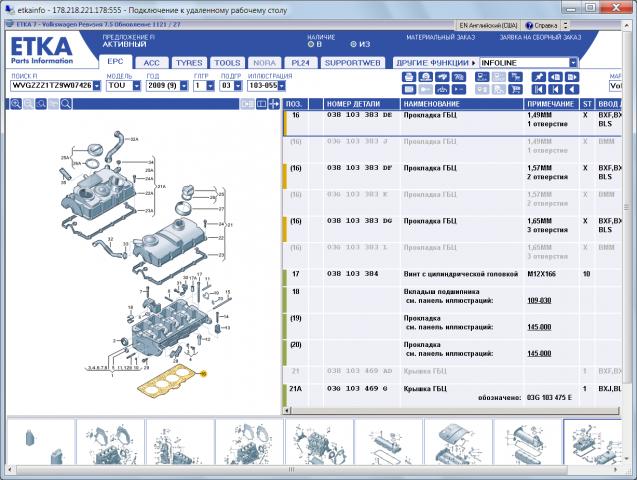This screenshot has height=480, width=637.
Task: Click the large plain magnifier icon
Action: pos(66,104)
